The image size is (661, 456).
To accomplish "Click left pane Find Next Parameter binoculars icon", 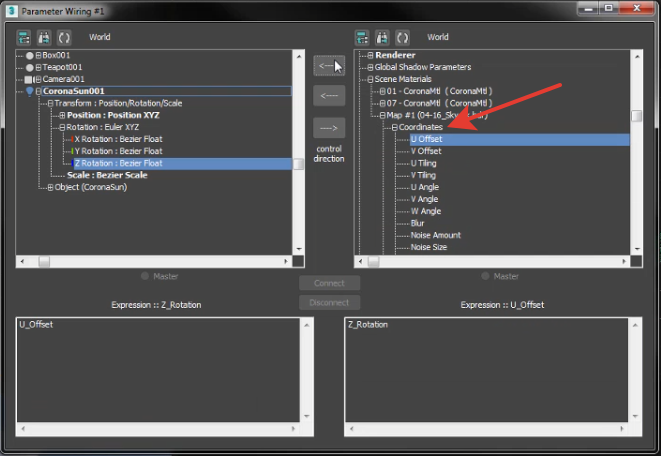I will coord(44,38).
